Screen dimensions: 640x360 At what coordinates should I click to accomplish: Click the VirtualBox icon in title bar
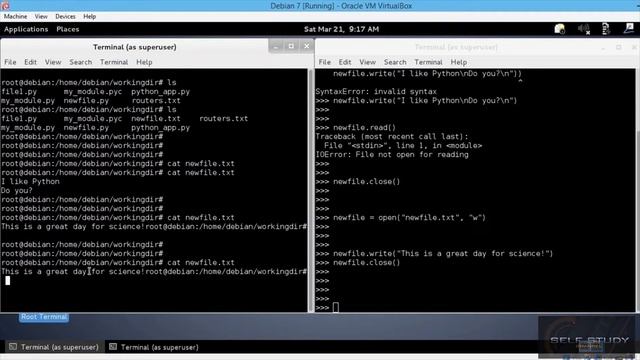coord(5,5)
